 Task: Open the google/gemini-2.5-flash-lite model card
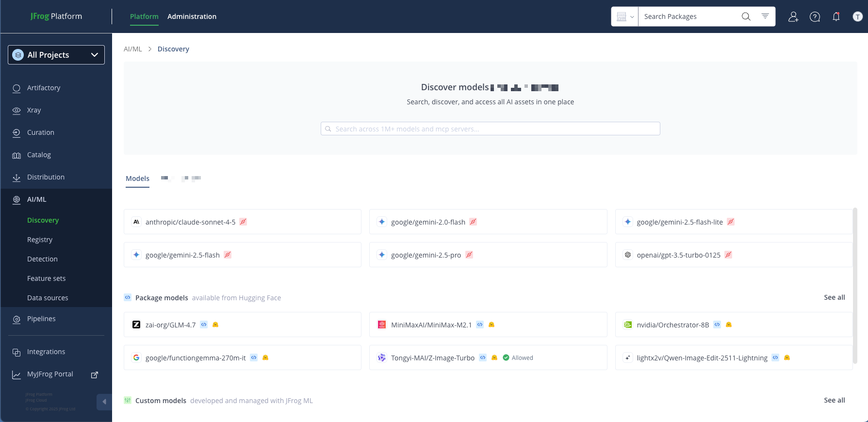coord(733,222)
